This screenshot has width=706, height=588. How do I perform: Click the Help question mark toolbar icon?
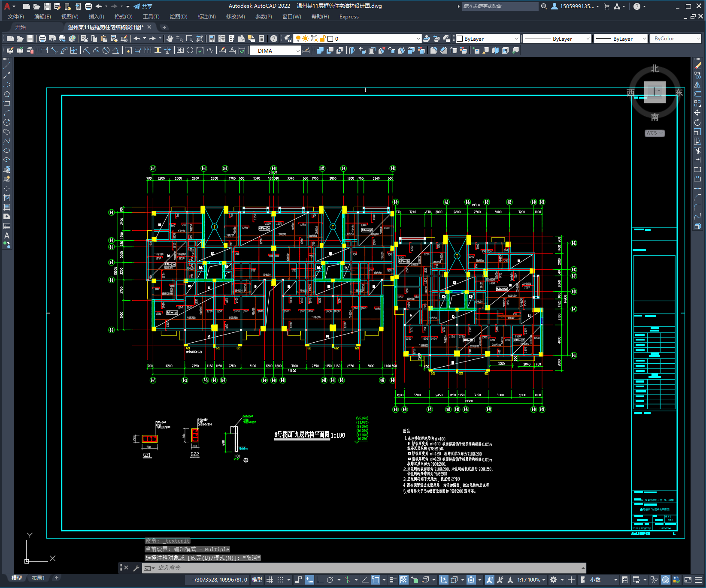pos(274,39)
